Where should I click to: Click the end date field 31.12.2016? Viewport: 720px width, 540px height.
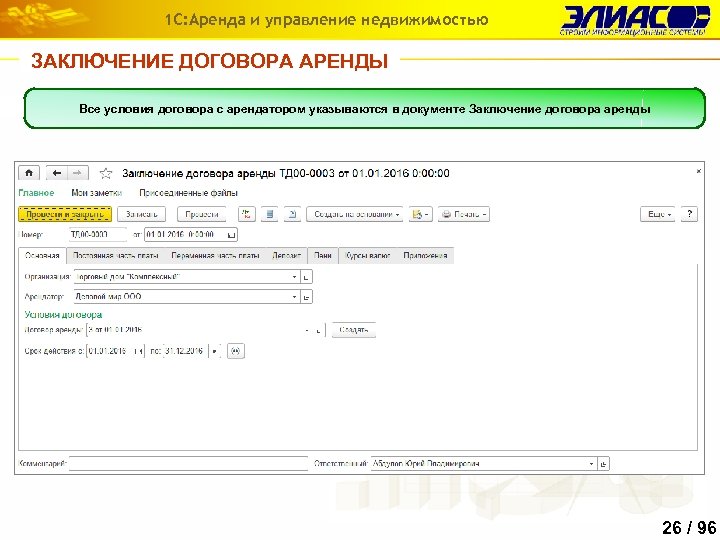point(186,351)
